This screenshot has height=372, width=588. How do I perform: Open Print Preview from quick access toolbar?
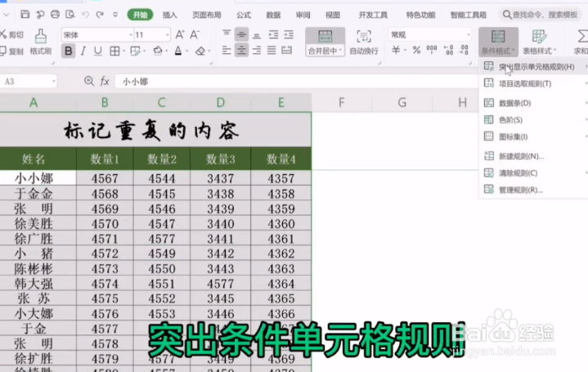click(70, 15)
